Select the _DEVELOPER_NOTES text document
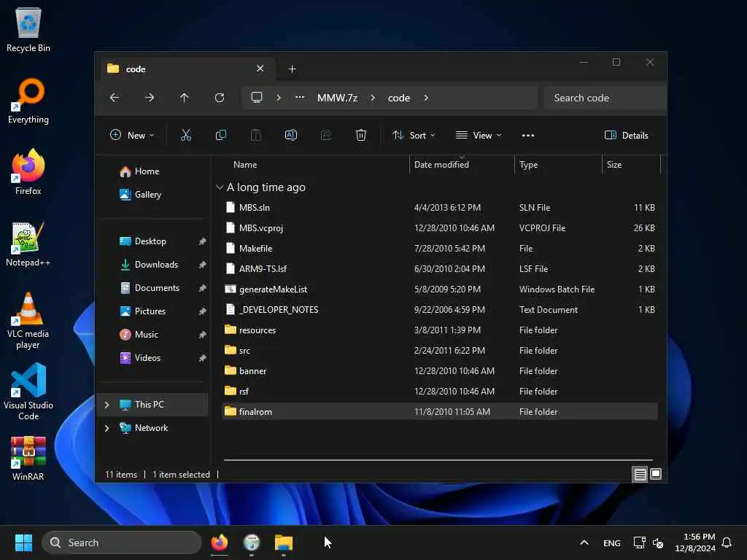Viewport: 747px width, 560px height. pyautogui.click(x=440, y=310)
